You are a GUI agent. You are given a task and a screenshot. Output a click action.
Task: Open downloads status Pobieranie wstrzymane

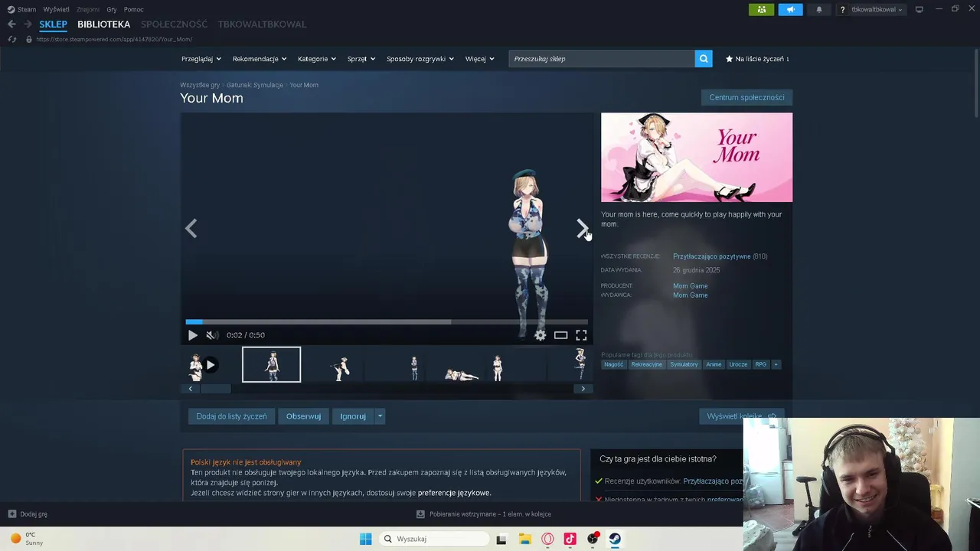point(484,514)
